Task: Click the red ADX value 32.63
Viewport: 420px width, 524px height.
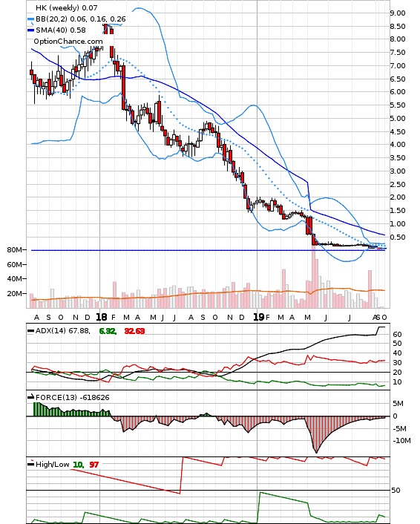Action: coord(134,331)
